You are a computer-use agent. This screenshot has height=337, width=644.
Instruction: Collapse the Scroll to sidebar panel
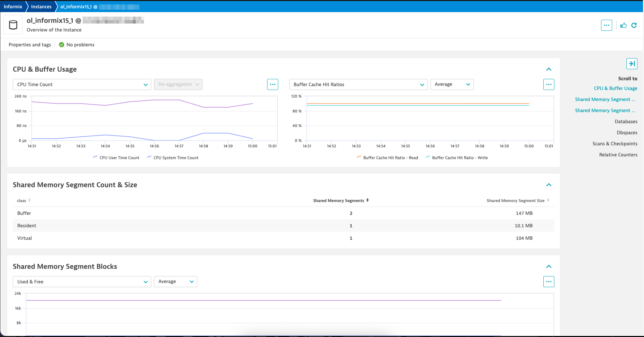pyautogui.click(x=632, y=64)
